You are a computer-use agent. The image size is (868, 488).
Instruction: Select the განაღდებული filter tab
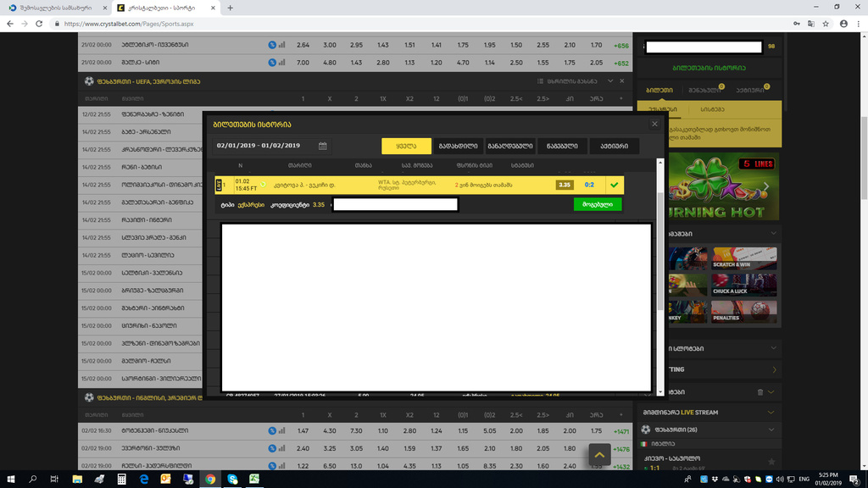point(509,146)
